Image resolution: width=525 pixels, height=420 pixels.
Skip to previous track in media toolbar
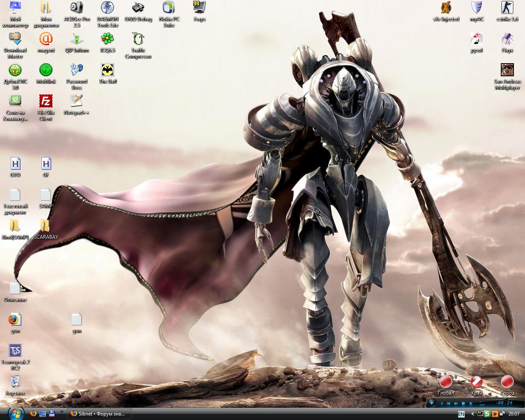pyautogui.click(x=448, y=404)
